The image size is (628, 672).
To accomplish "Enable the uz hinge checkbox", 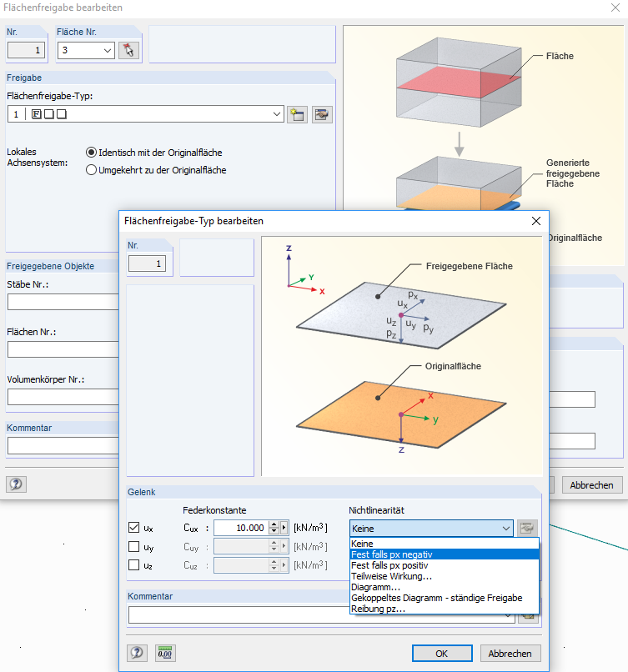I will [133, 564].
